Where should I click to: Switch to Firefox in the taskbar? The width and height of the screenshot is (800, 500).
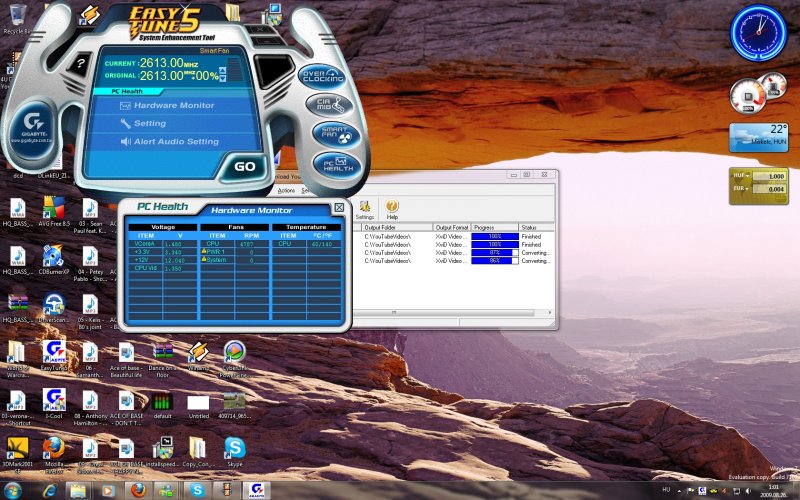click(x=138, y=491)
